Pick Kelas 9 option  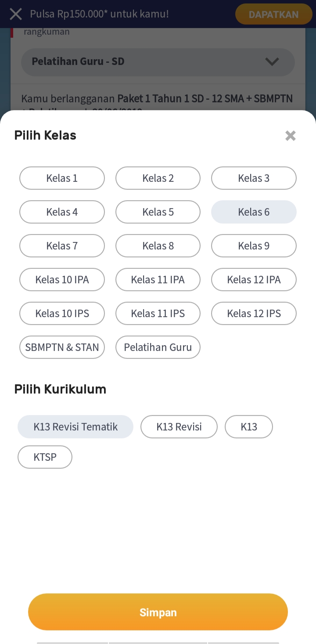(254, 246)
